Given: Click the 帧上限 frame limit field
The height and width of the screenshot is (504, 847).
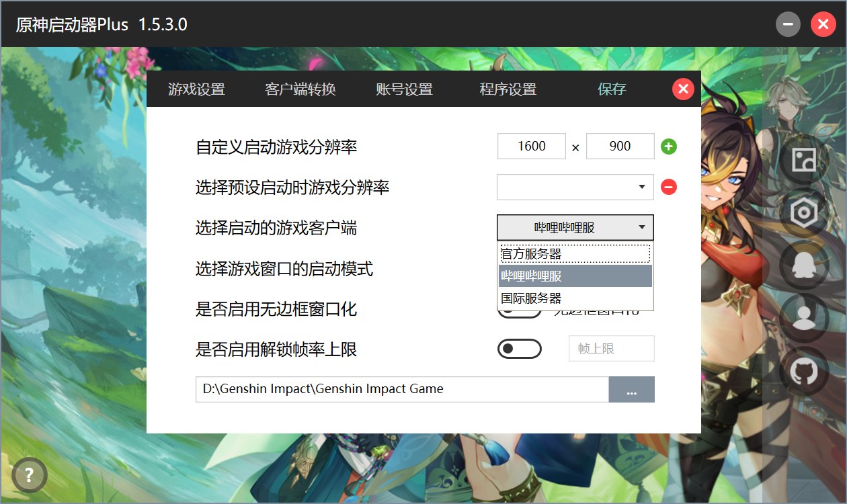Looking at the screenshot, I should pyautogui.click(x=612, y=349).
